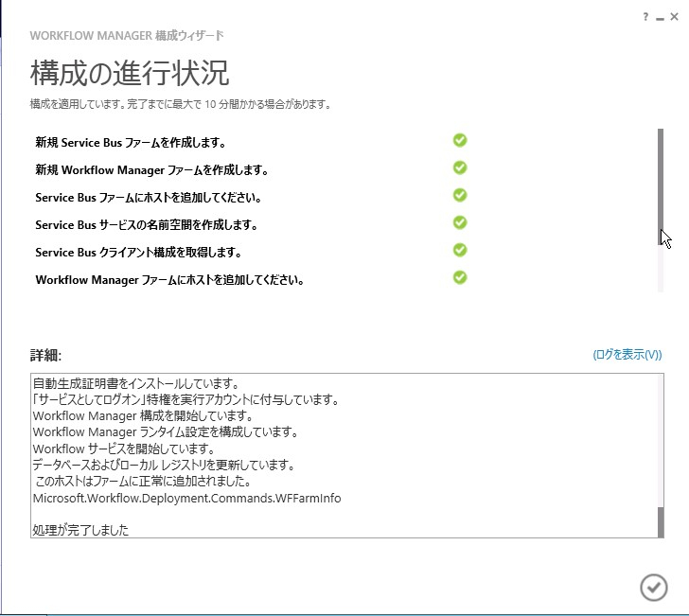689x616 pixels.
Task: Select step 新規 Service Bus ファームを作成します
Action: [x=131, y=142]
